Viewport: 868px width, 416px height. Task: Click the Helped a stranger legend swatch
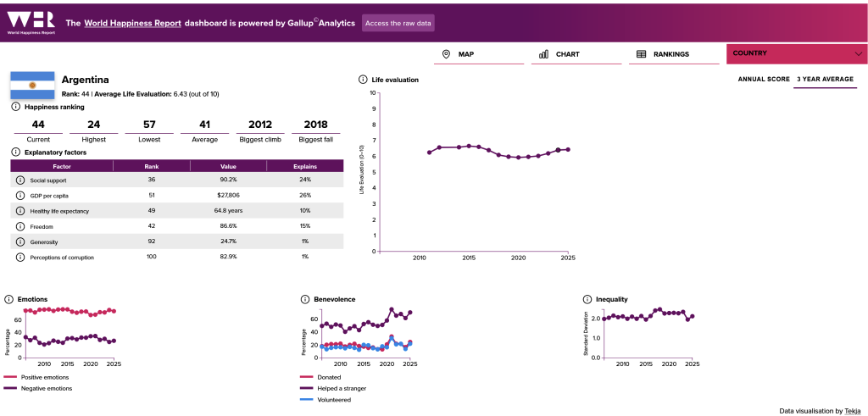[306, 388]
